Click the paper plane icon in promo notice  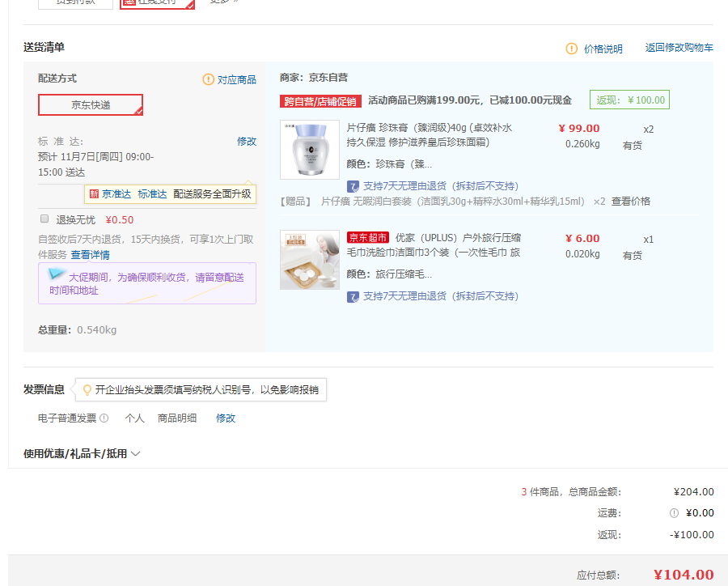57,274
